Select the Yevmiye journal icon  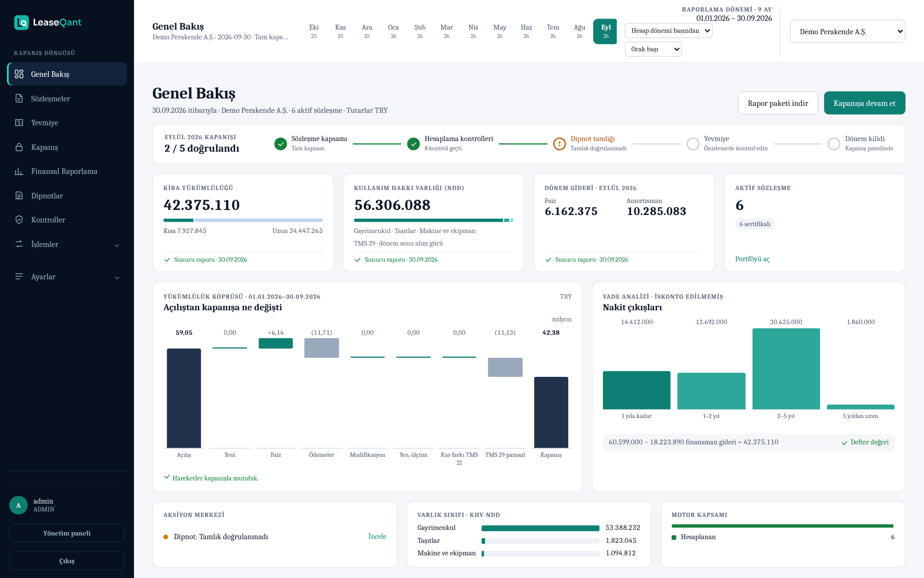point(19,123)
